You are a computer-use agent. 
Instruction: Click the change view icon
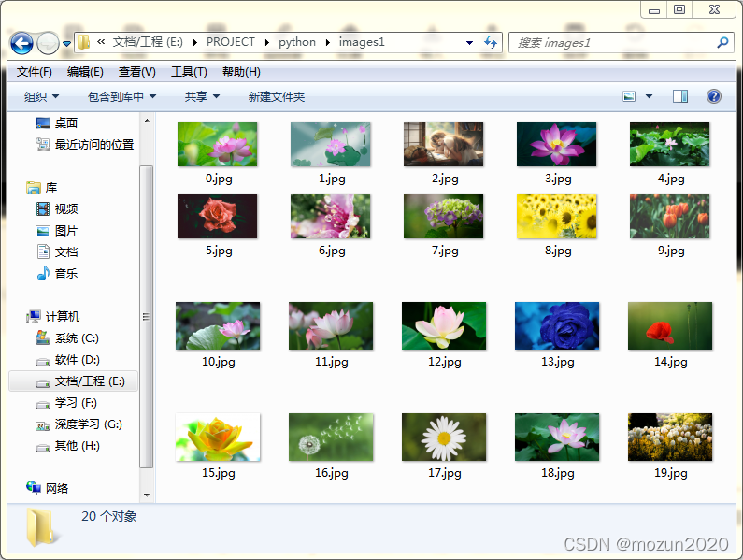[x=629, y=96]
